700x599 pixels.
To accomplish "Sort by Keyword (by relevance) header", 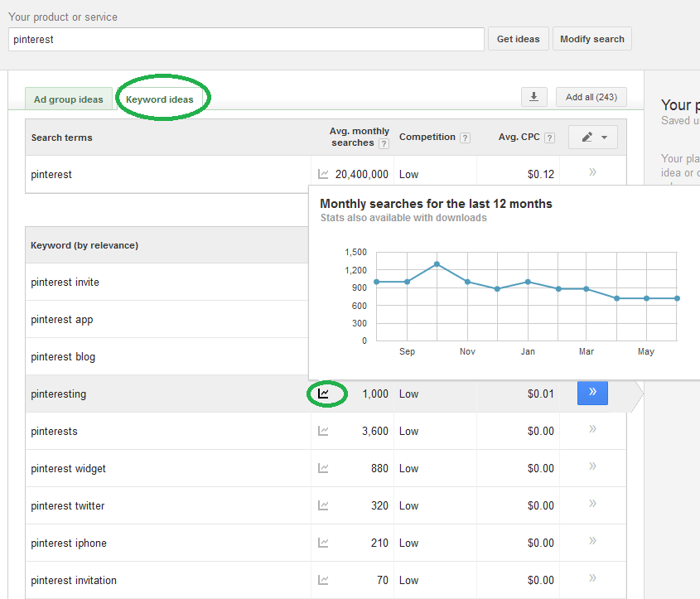I will pos(84,245).
